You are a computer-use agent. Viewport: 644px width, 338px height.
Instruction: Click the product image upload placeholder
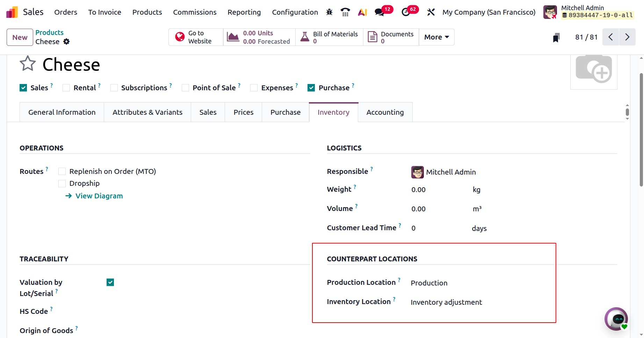(x=593, y=70)
